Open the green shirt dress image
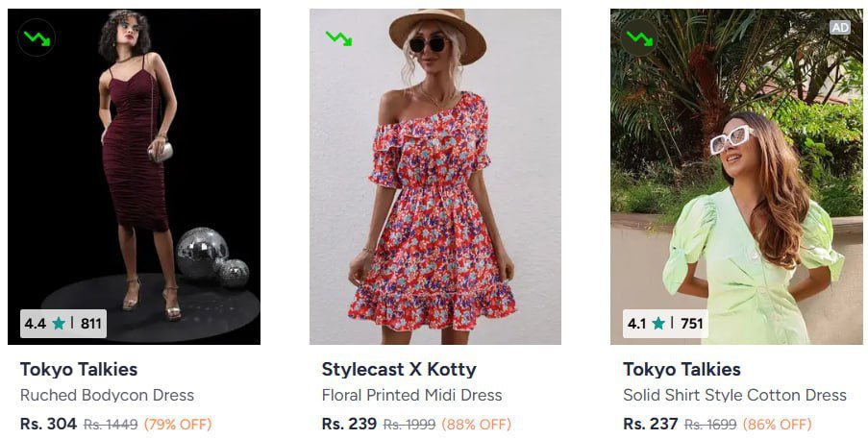 pyautogui.click(x=736, y=173)
